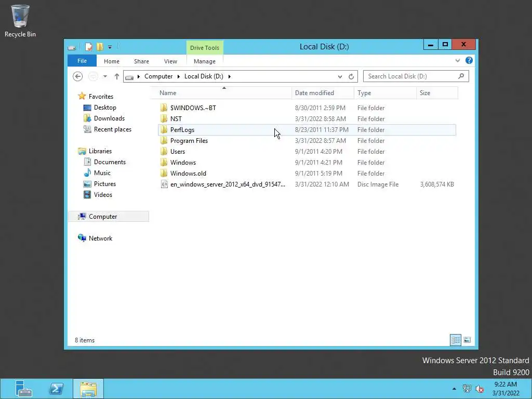The width and height of the screenshot is (532, 399).
Task: Open the recent locations dropdown arrow
Action: click(105, 76)
